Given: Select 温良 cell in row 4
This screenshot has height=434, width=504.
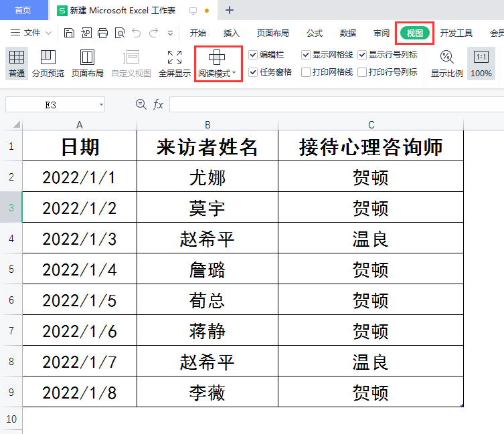Looking at the screenshot, I should [x=371, y=237].
